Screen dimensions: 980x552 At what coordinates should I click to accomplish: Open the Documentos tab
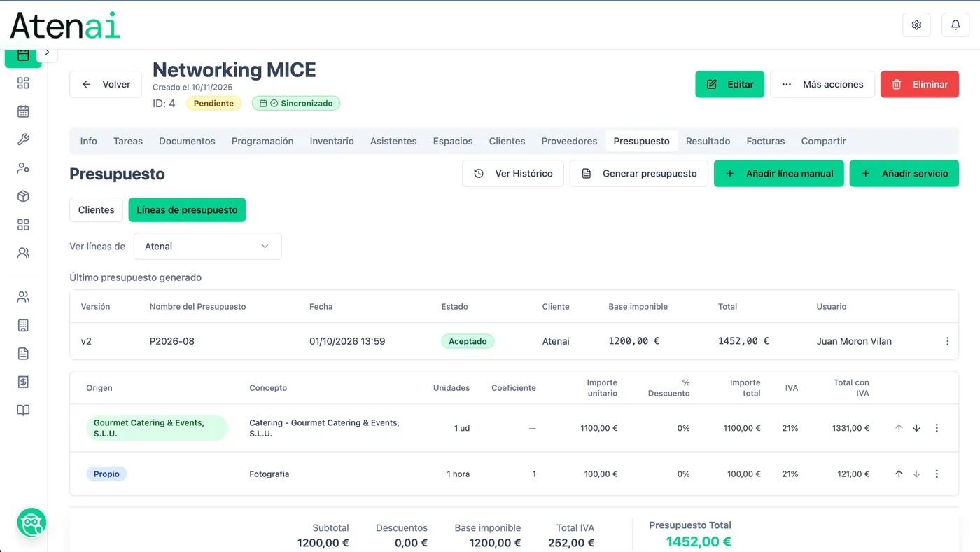click(187, 141)
